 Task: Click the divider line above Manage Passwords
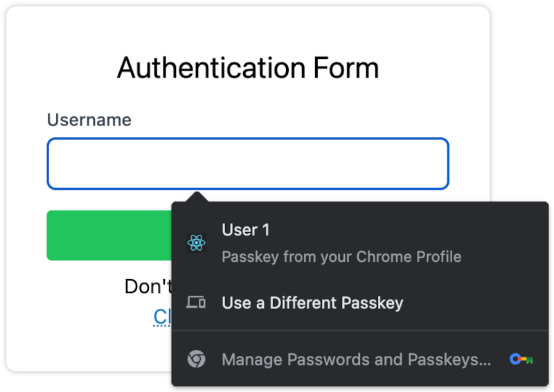(x=359, y=330)
